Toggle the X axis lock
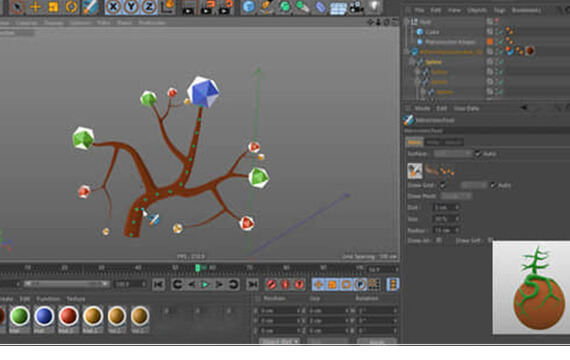The width and height of the screenshot is (570, 360). tap(113, 7)
